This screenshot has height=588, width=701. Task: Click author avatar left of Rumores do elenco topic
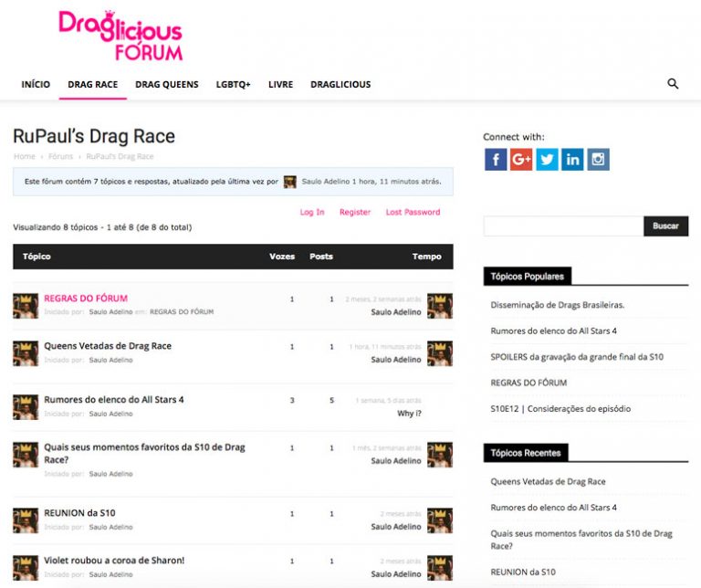[26, 407]
